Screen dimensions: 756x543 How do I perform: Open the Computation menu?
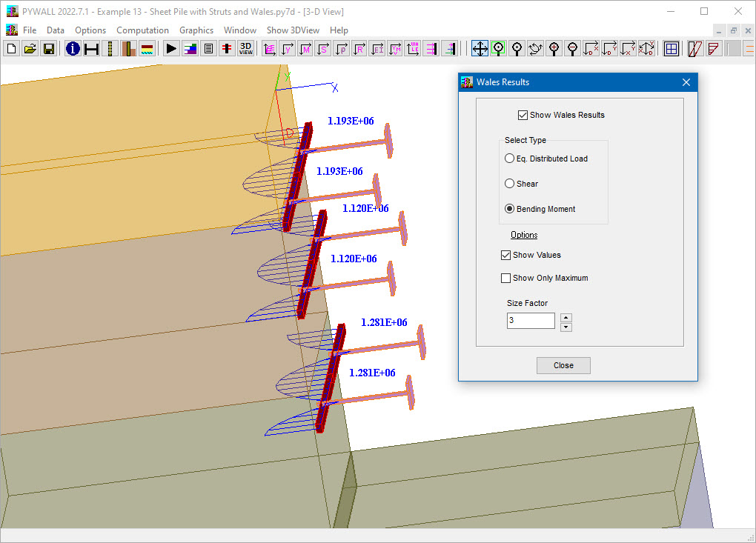pyautogui.click(x=142, y=30)
